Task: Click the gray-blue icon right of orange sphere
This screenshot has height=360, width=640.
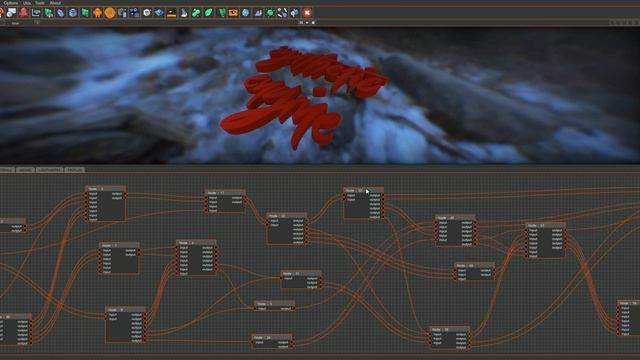Action: tap(122, 13)
